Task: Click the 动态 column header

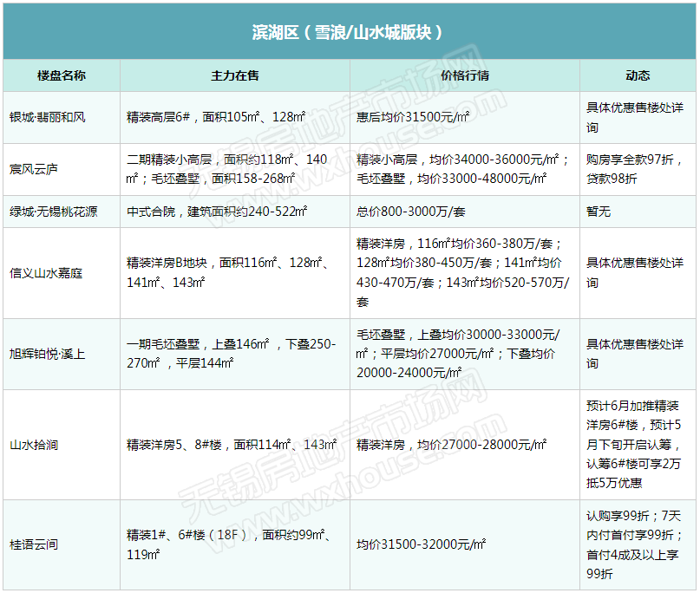Action: [638, 75]
